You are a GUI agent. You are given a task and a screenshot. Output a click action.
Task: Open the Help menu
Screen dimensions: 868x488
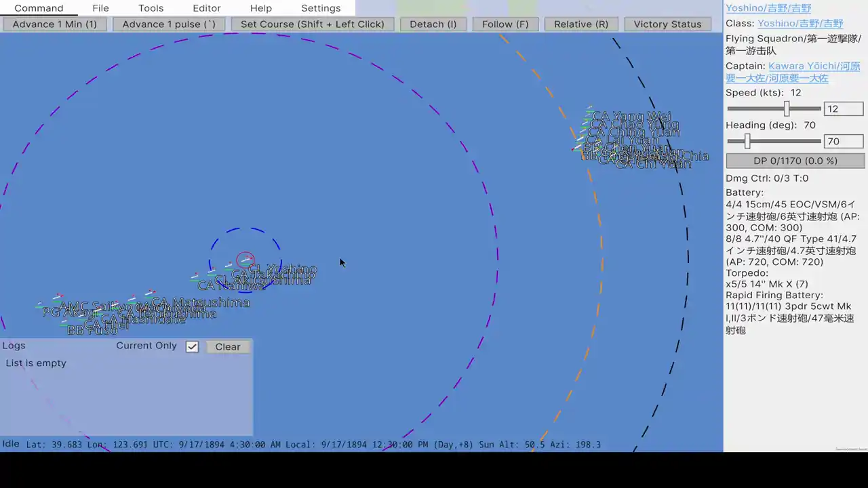coord(260,8)
